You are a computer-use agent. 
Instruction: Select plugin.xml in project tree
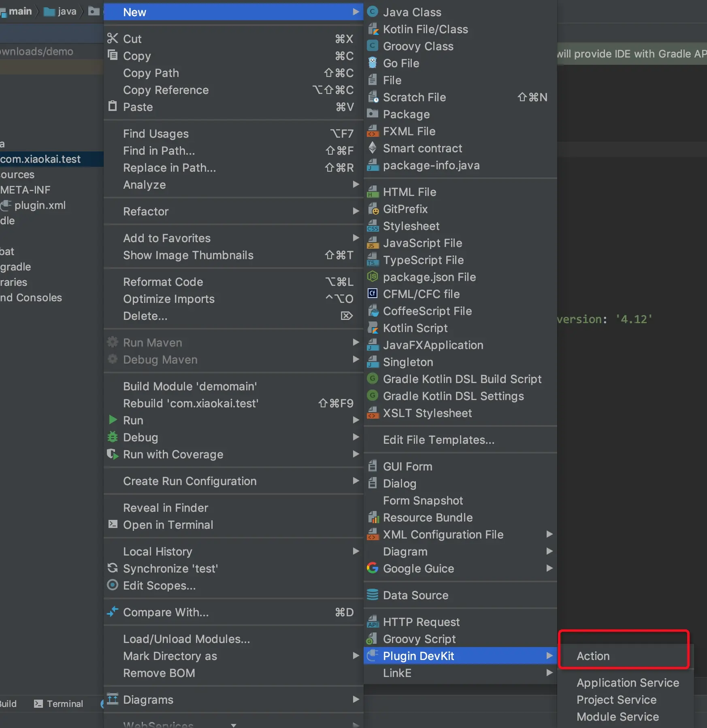coord(40,205)
